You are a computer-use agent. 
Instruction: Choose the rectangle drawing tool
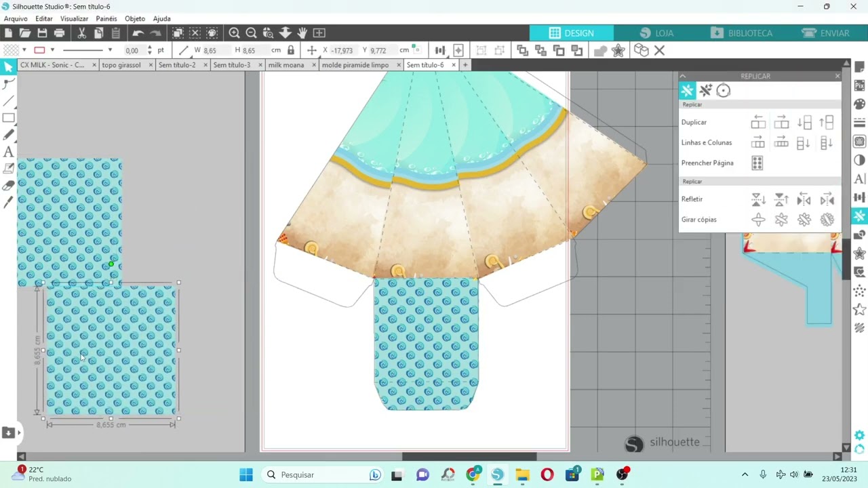click(8, 118)
